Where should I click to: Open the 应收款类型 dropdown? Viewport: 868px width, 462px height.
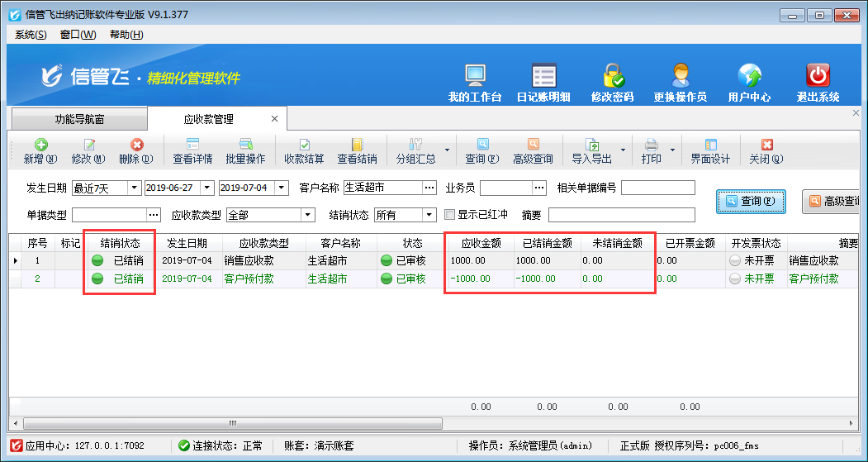(307, 215)
